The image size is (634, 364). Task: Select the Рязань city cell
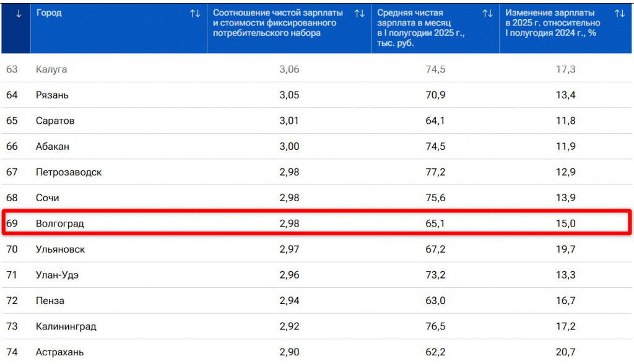(52, 95)
